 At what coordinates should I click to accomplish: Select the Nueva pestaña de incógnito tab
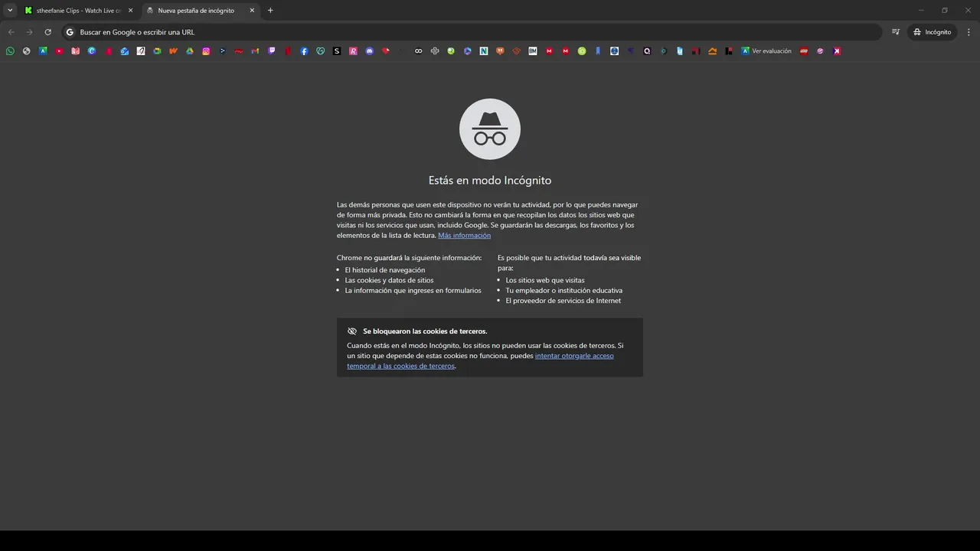coord(201,11)
